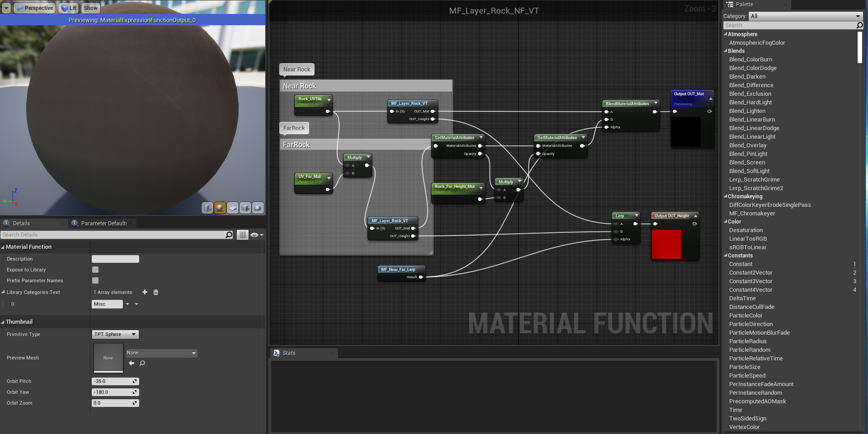The height and width of the screenshot is (434, 868).
Task: Click the teapot preview mesh icon
Action: click(x=258, y=208)
